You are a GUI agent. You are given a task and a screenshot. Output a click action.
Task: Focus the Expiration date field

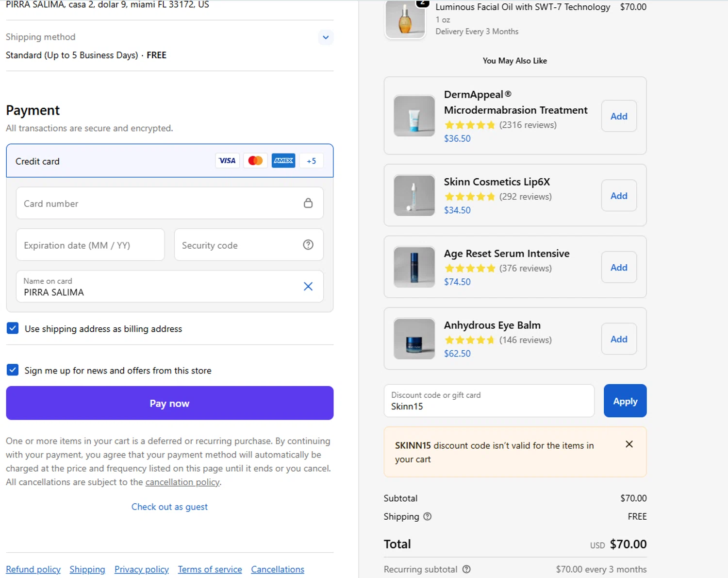(x=90, y=245)
